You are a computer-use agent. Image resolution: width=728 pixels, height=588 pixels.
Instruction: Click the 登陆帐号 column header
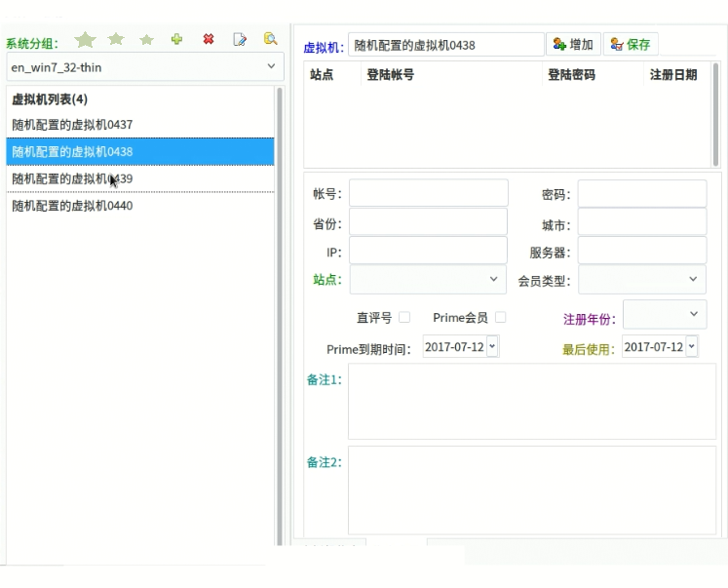pyautogui.click(x=390, y=75)
